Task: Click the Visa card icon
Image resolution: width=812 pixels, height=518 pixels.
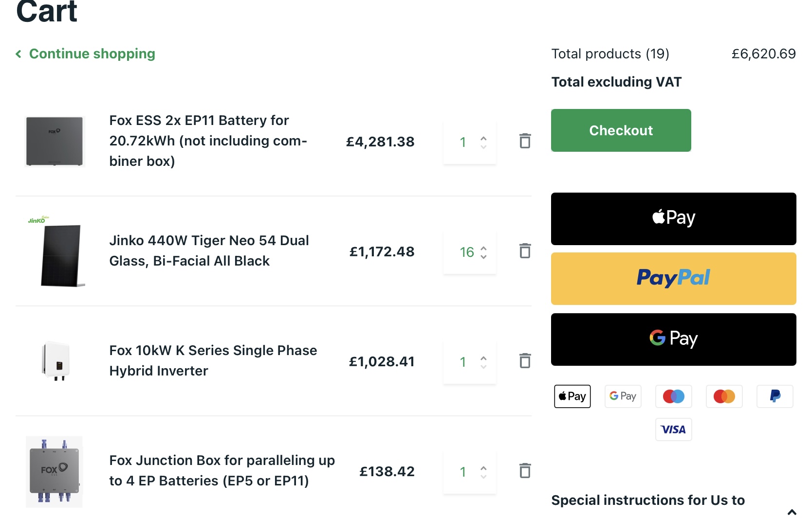Action: (673, 429)
